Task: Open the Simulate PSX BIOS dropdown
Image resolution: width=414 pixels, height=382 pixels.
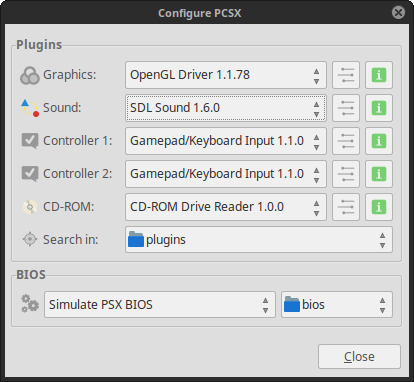Action: coord(160,305)
